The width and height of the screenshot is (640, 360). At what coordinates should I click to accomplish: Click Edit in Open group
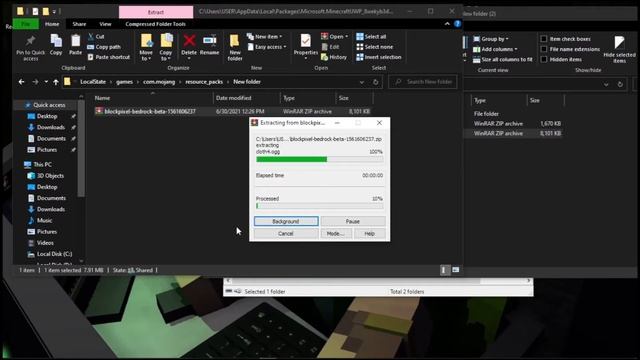point(330,47)
